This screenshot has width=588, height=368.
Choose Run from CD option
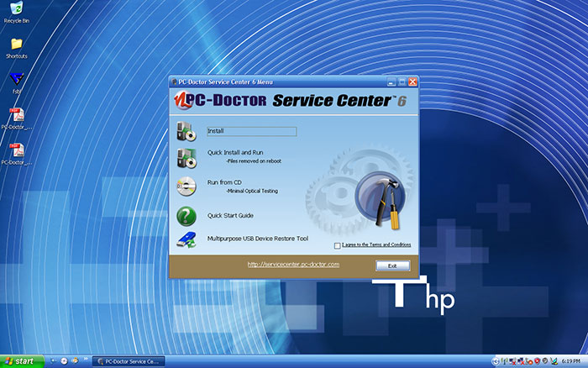[224, 182]
